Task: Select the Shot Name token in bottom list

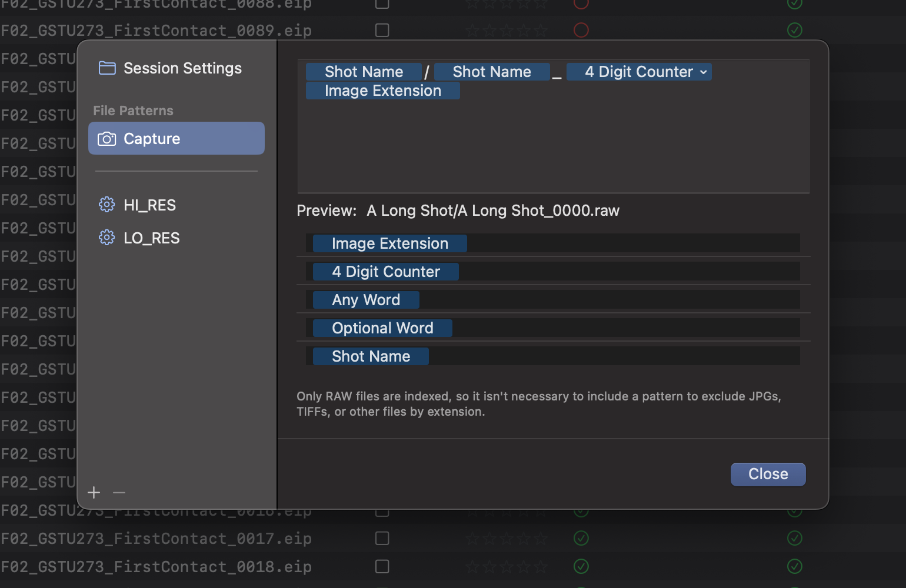Action: (x=371, y=356)
